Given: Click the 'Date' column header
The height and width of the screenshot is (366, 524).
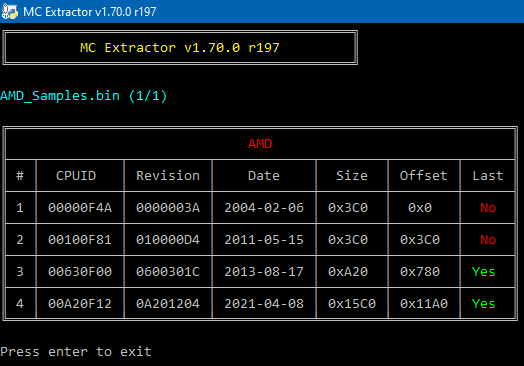Looking at the screenshot, I should coord(264,175).
